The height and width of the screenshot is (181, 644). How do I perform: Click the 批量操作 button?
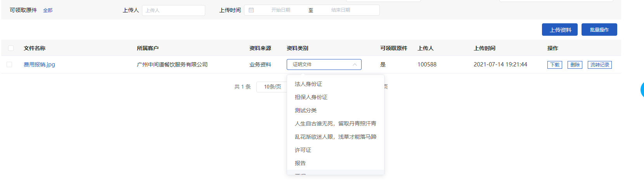tap(599, 30)
